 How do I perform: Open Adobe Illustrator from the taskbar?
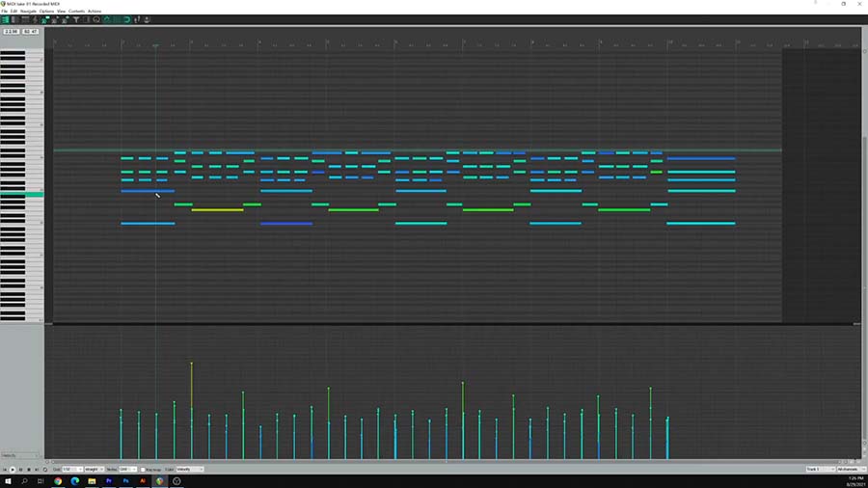(143, 481)
